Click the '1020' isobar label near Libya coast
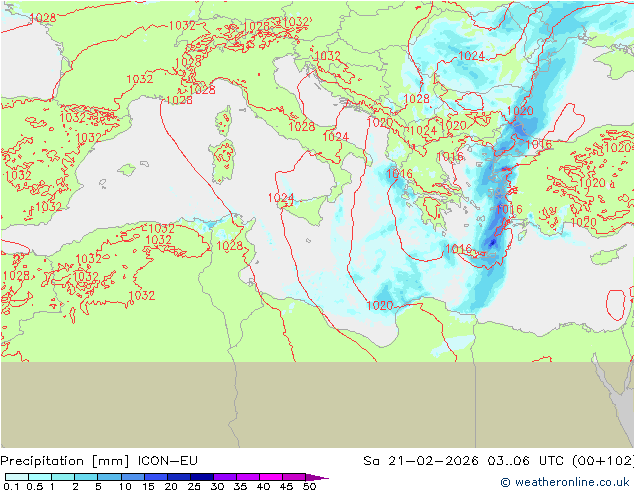The image size is (634, 490). coord(380,305)
